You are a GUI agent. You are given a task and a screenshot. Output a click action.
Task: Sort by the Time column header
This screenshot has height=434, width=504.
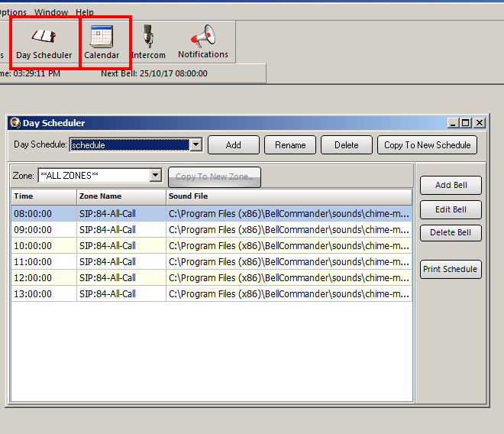44,196
